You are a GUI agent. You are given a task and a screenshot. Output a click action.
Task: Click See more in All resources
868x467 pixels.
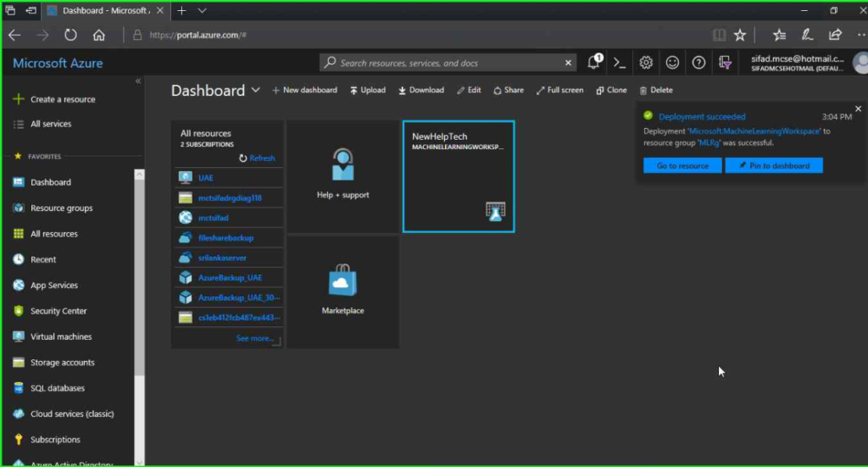coord(254,338)
